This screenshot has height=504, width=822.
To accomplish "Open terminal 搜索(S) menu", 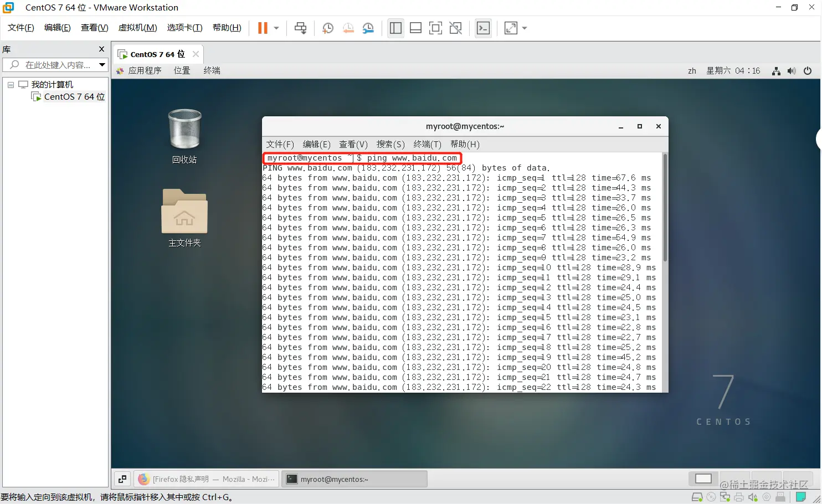I will (x=391, y=145).
